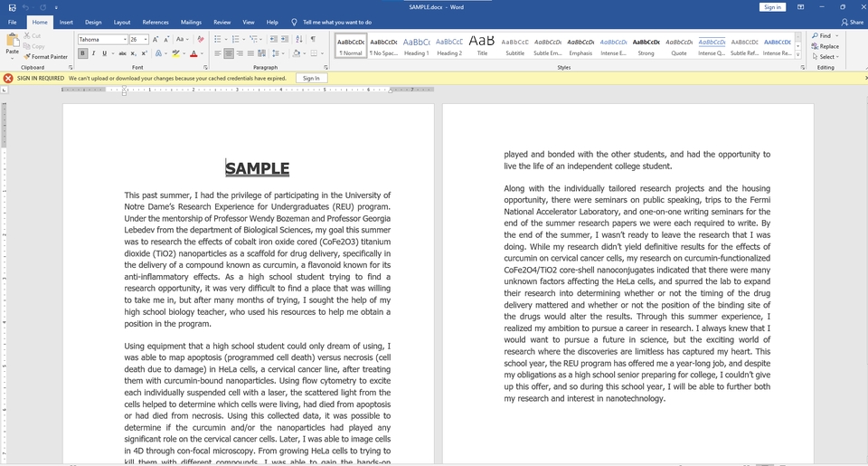868x466 pixels.
Task: Click the Tell me lightbulb icon
Action: (x=294, y=22)
